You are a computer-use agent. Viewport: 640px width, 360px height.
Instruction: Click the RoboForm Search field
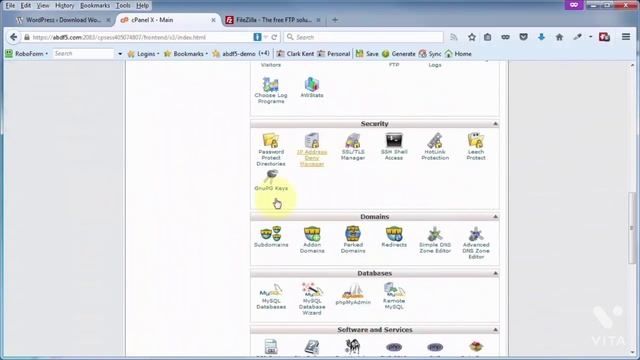84,54
